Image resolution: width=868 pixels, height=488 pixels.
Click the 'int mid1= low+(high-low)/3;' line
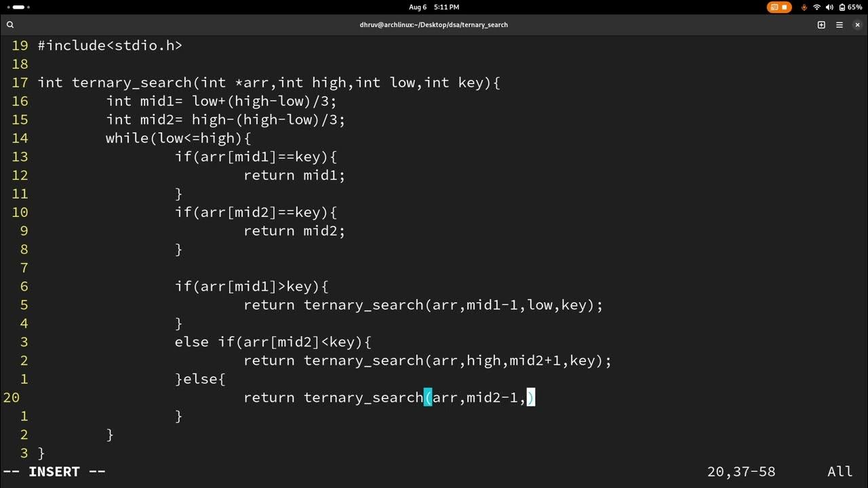tap(221, 101)
